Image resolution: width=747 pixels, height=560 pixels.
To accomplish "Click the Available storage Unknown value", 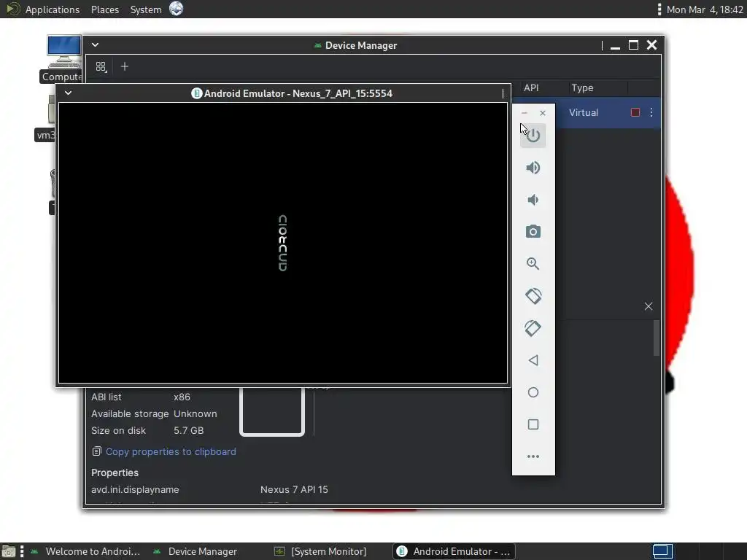I will tap(196, 413).
